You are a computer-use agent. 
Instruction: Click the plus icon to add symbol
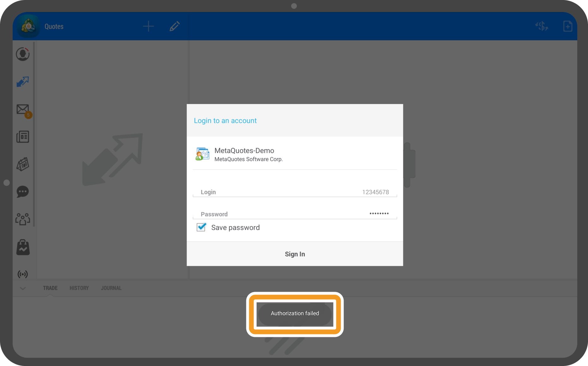148,26
